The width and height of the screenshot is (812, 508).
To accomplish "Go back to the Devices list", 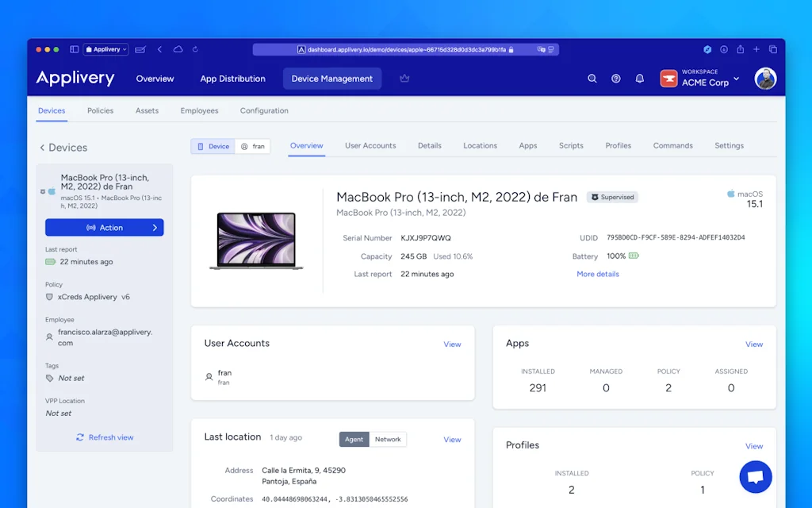I will 63,148.
